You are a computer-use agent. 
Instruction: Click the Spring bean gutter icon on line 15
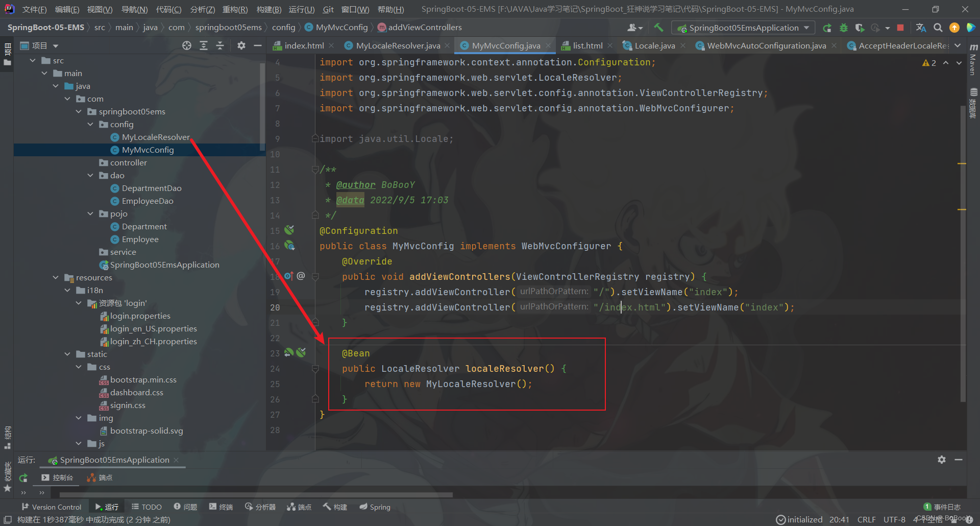click(x=289, y=230)
